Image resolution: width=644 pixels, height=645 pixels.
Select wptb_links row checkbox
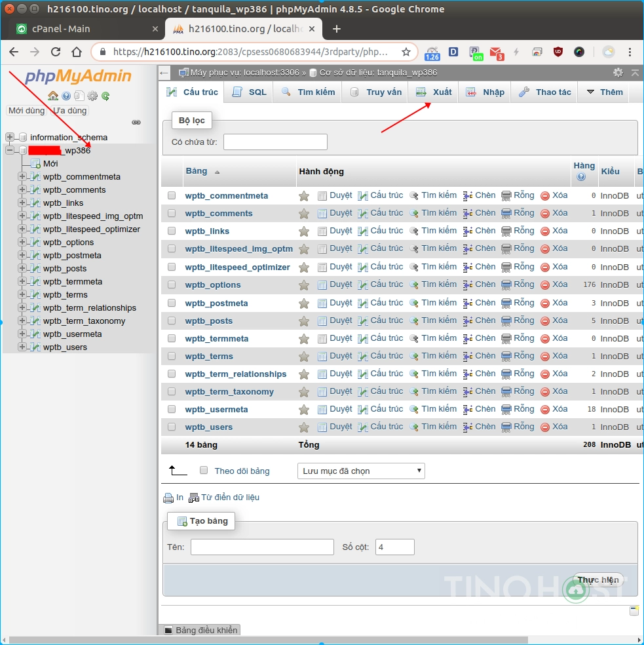point(172,231)
